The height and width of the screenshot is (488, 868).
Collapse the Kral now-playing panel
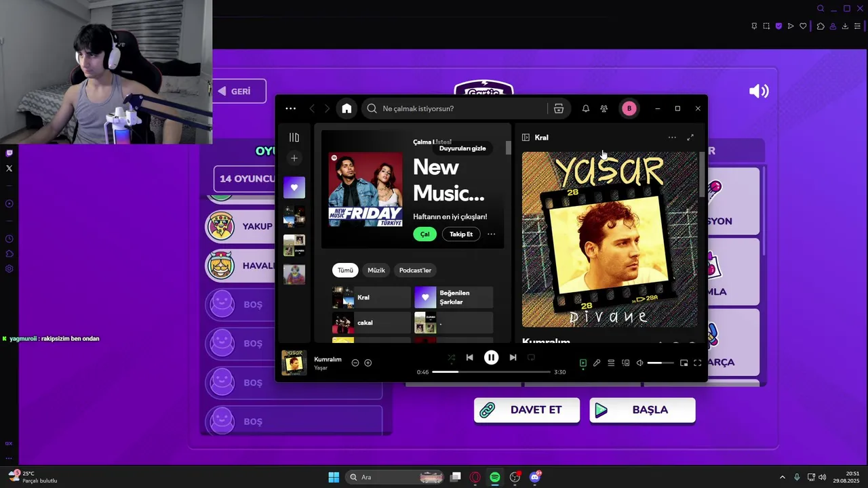coord(526,138)
